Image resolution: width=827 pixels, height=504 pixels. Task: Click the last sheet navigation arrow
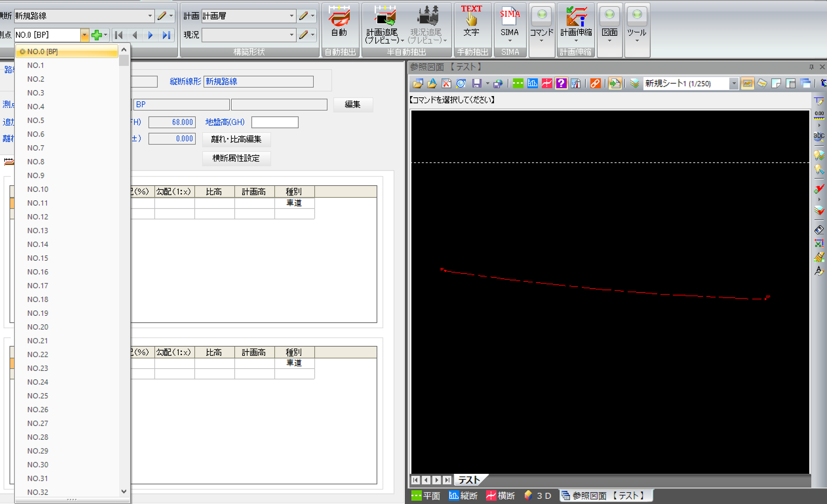click(447, 480)
